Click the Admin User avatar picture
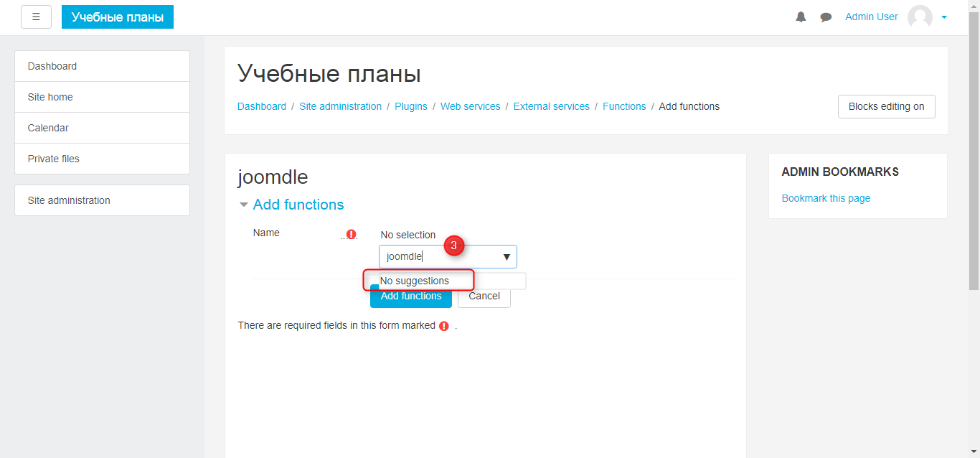This screenshot has width=980, height=458. coord(920,17)
